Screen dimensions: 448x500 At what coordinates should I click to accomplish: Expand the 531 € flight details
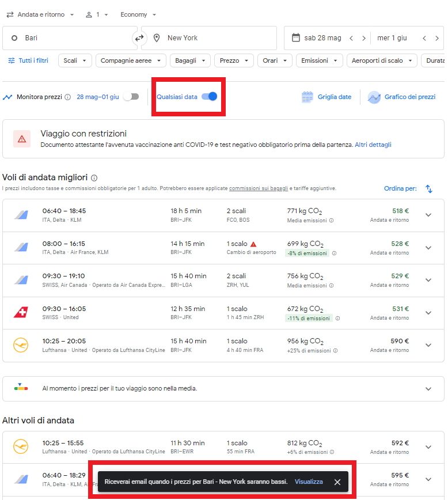[428, 313]
